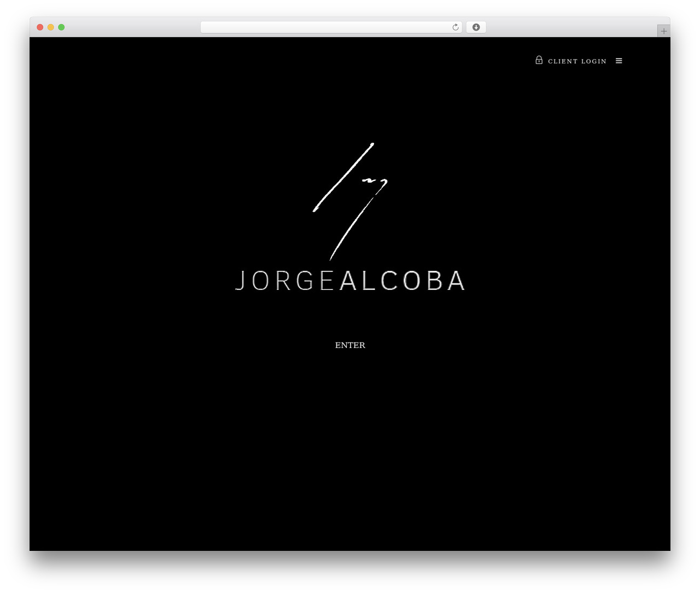Reload the page with refresh icon
The height and width of the screenshot is (593, 700).
[x=456, y=27]
